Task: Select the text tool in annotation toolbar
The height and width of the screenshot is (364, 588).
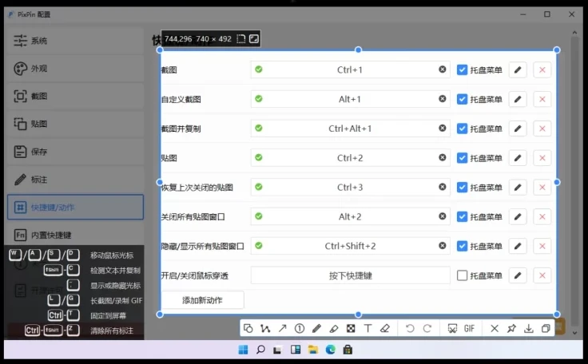Action: pyautogui.click(x=367, y=329)
